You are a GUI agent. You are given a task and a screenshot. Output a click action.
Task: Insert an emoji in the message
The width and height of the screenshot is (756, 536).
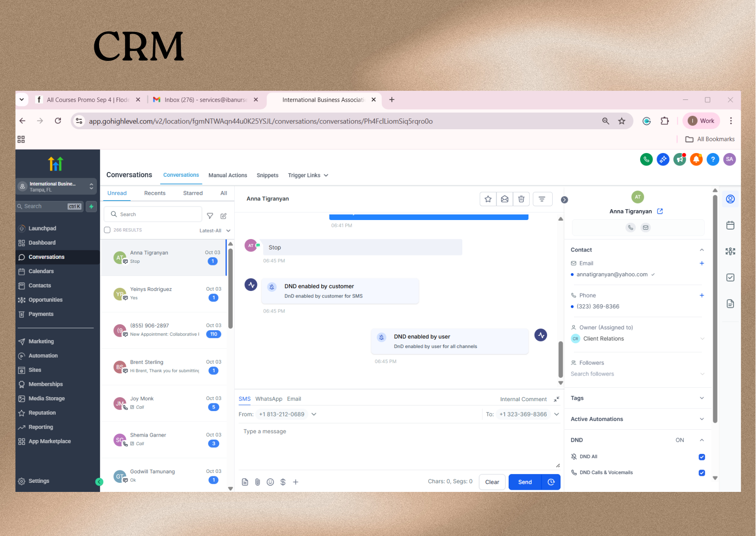[270, 482]
